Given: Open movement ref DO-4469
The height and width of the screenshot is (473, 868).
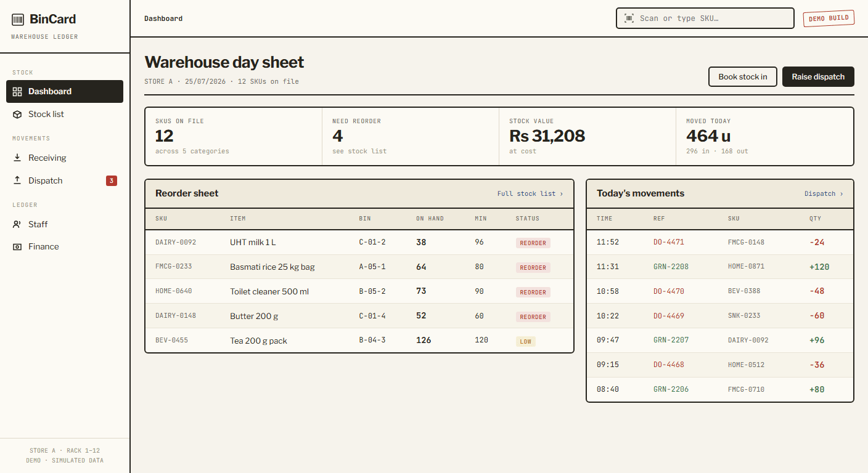Looking at the screenshot, I should click(x=669, y=316).
